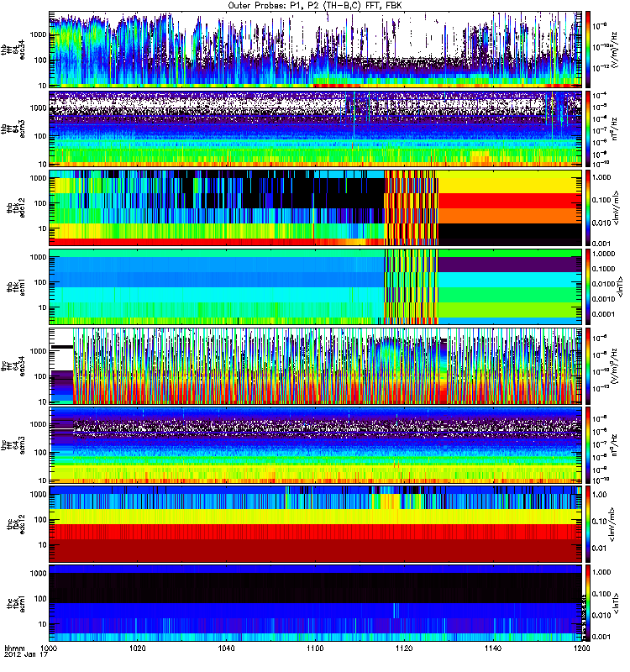Click the striped burst in thb fbk edc12 panel
The image size is (630, 672).
point(411,207)
